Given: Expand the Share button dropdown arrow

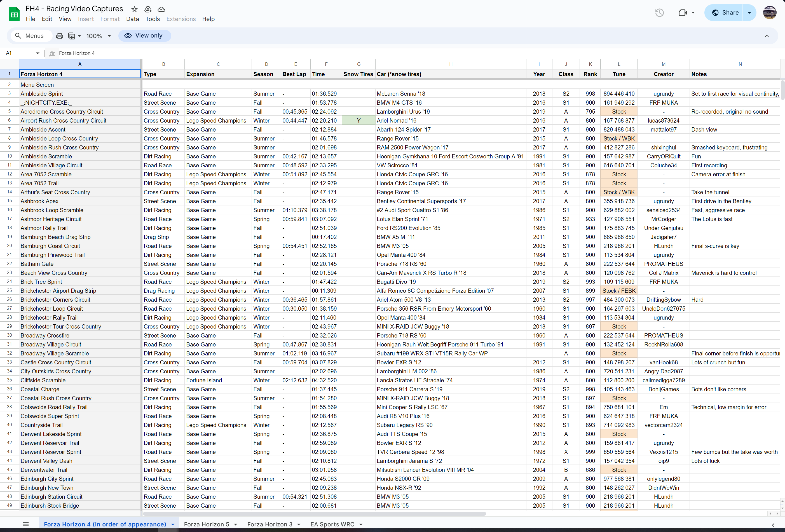Looking at the screenshot, I should [x=749, y=13].
